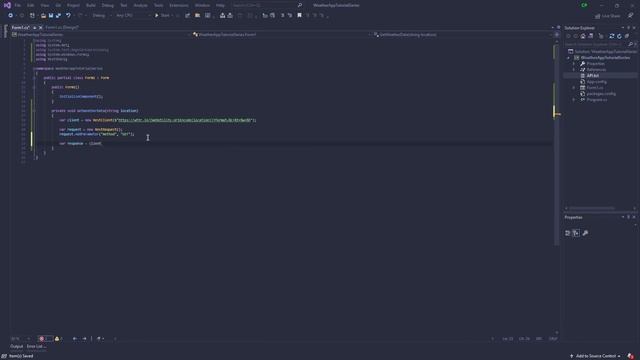Screen dimensions: 640x360
Task: Open the Form1 class navigation dropdown
Action: click(x=282, y=35)
